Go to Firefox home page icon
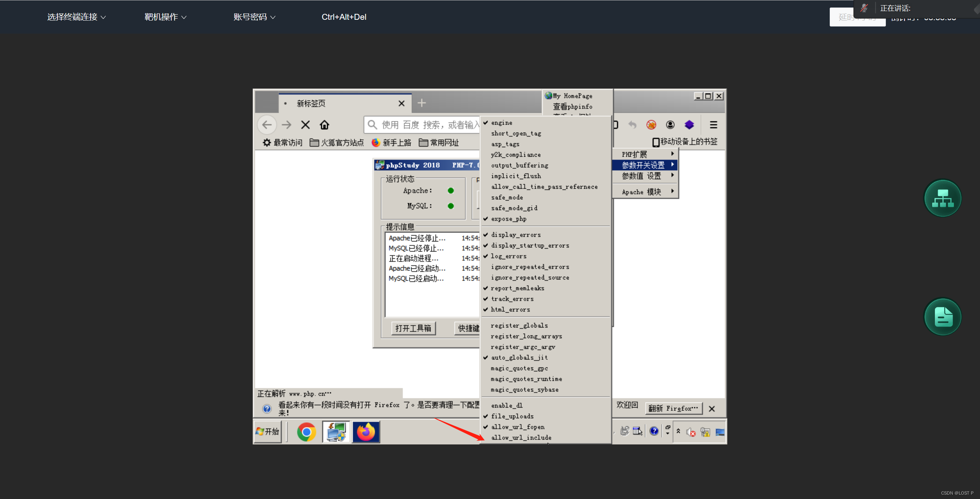The height and width of the screenshot is (499, 980). (x=324, y=125)
